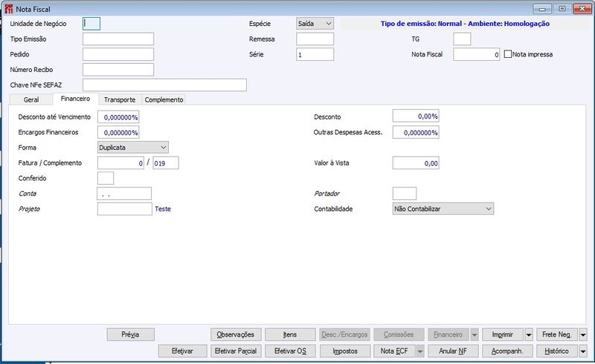Click the Portador field
This screenshot has width=595, height=364.
pos(405,193)
